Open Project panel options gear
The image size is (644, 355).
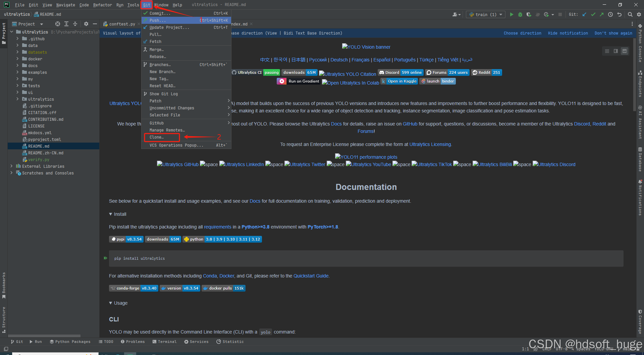coord(86,24)
